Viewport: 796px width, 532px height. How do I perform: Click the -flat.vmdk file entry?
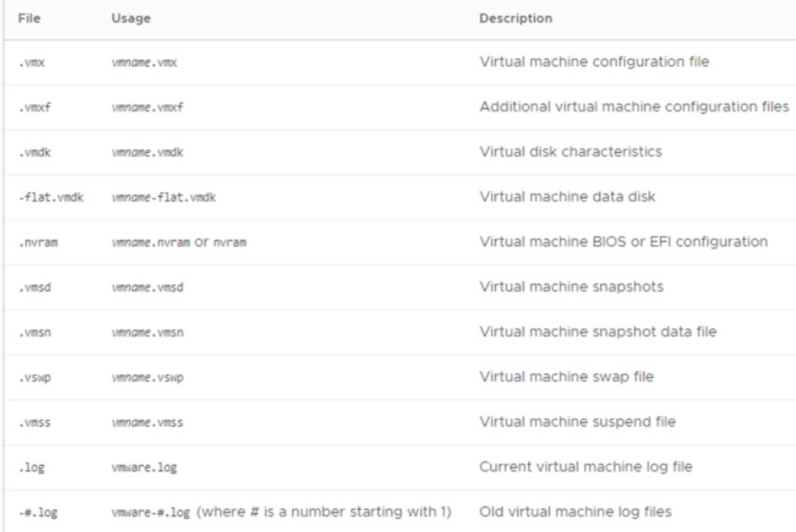click(50, 197)
